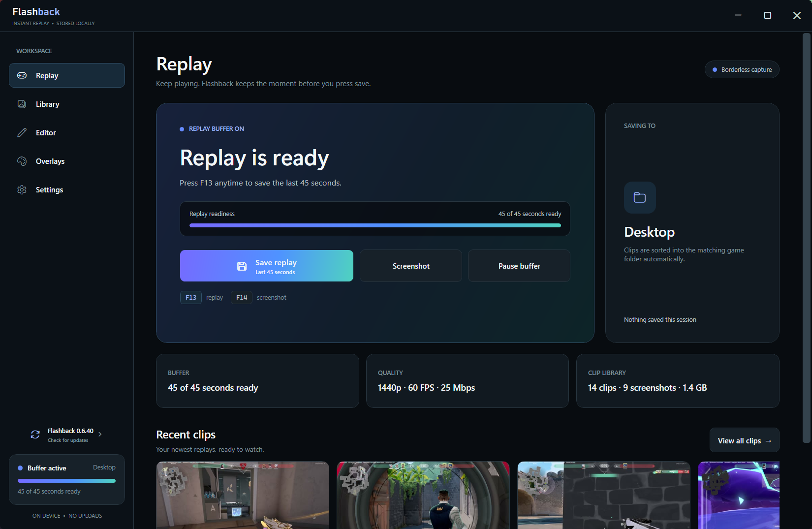Click the F13 hotkey badge
The width and height of the screenshot is (812, 529).
[191, 297]
